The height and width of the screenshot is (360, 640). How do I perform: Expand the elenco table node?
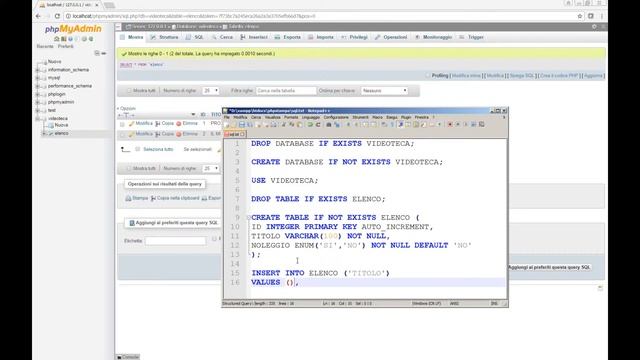click(x=44, y=133)
